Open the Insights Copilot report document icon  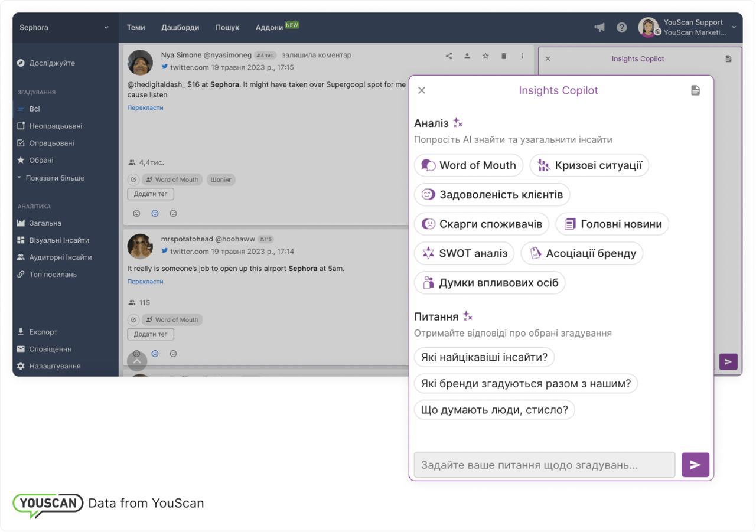coord(695,90)
